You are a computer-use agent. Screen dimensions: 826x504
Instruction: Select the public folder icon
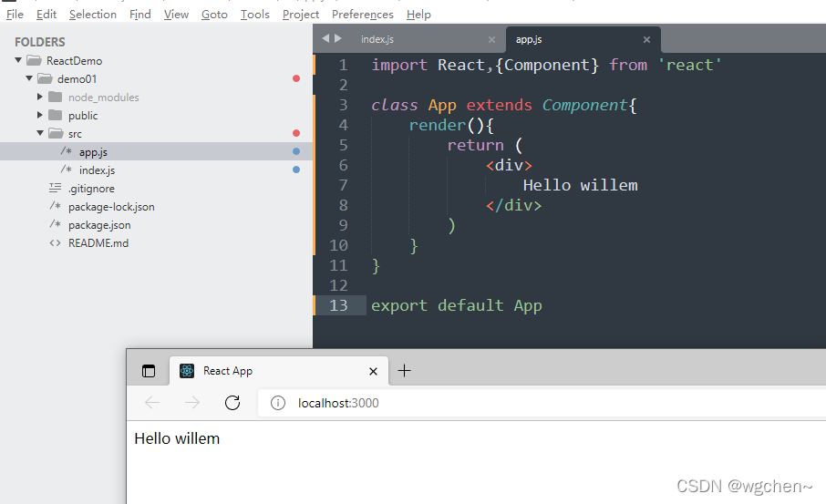56,115
